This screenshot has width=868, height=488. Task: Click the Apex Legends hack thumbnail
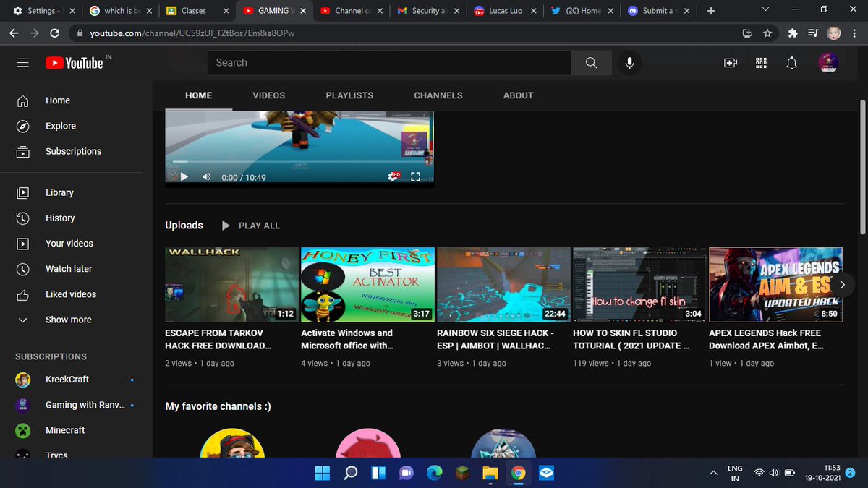[775, 284]
